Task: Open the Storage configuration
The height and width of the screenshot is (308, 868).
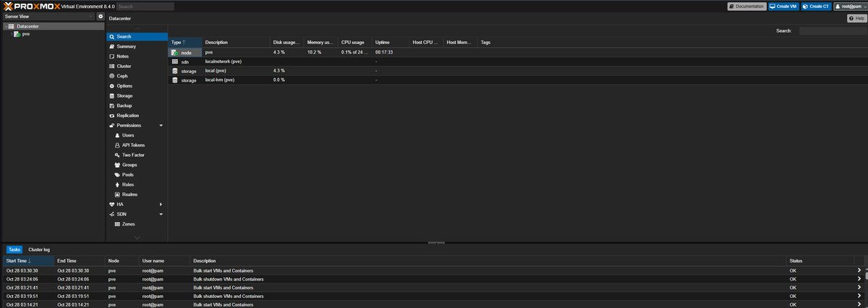Action: [137, 95]
